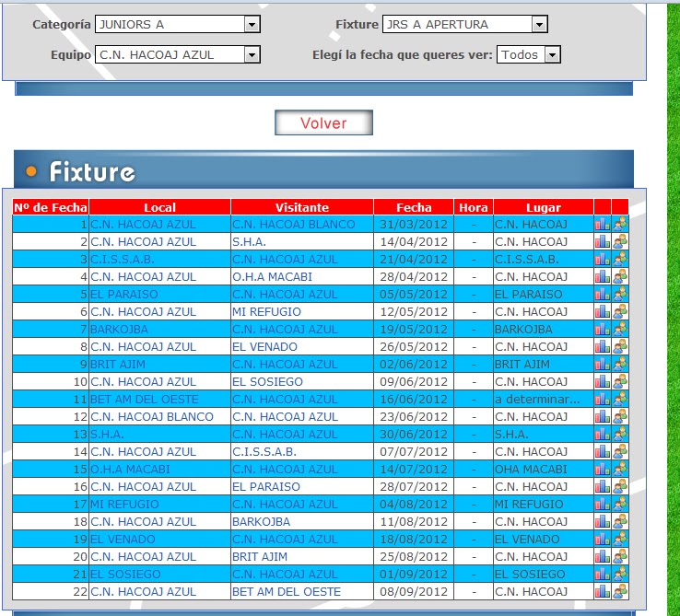This screenshot has height=616, width=680.
Task: Select date 23/06/2012 cell
Action: pyautogui.click(x=414, y=416)
